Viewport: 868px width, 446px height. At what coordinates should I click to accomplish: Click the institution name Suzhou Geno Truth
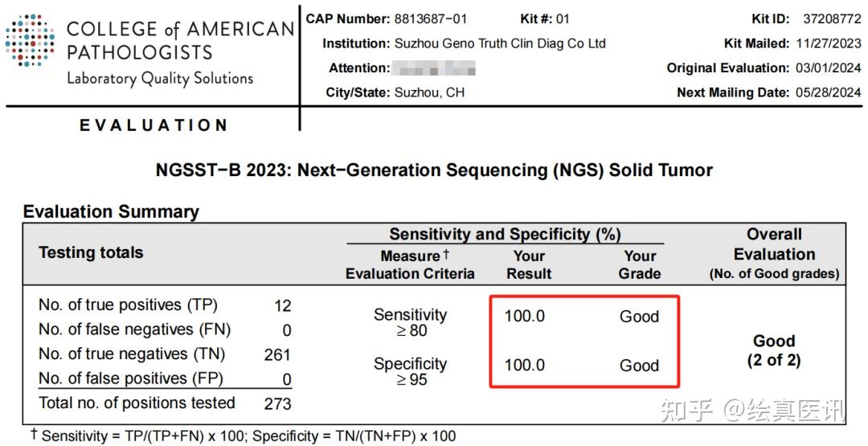coord(499,43)
